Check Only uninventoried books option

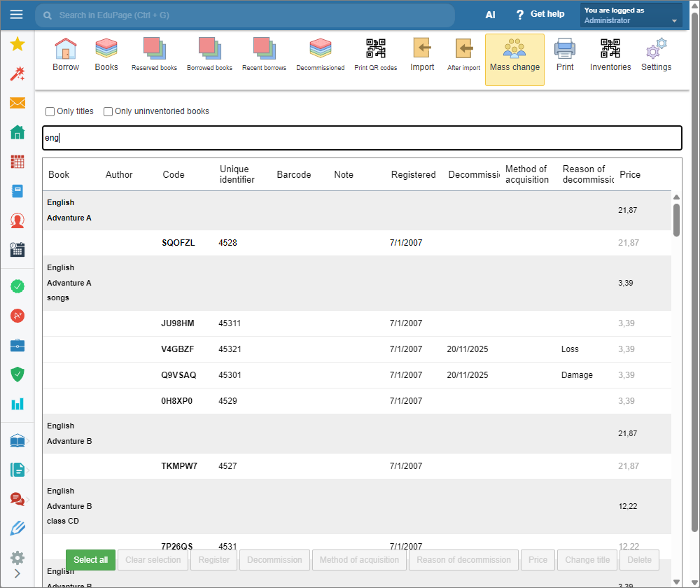click(x=108, y=111)
